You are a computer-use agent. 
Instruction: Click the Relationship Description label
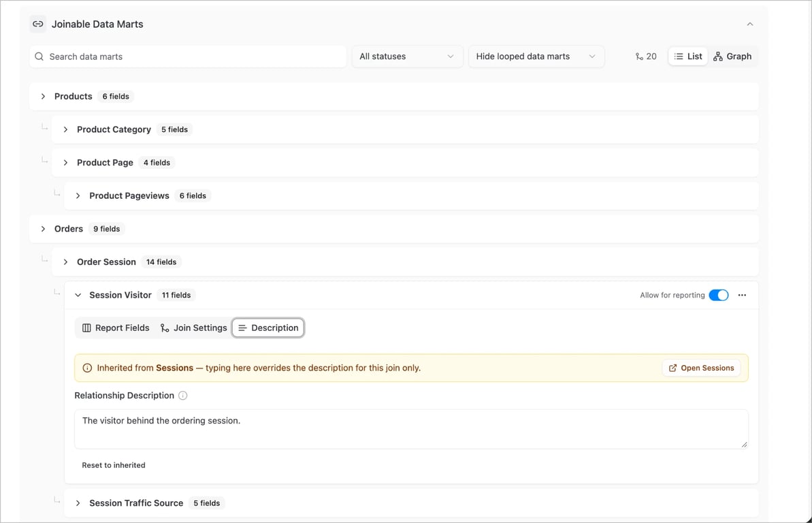pos(125,396)
